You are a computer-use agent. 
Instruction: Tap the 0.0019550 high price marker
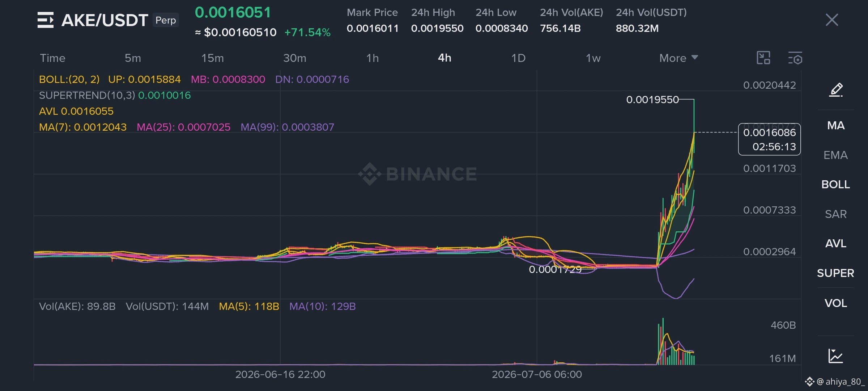[x=652, y=100]
